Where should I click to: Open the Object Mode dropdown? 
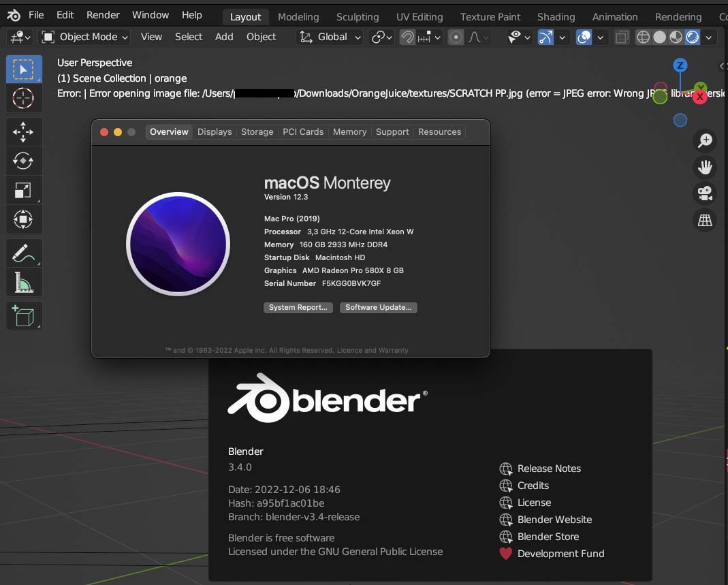[x=85, y=37]
